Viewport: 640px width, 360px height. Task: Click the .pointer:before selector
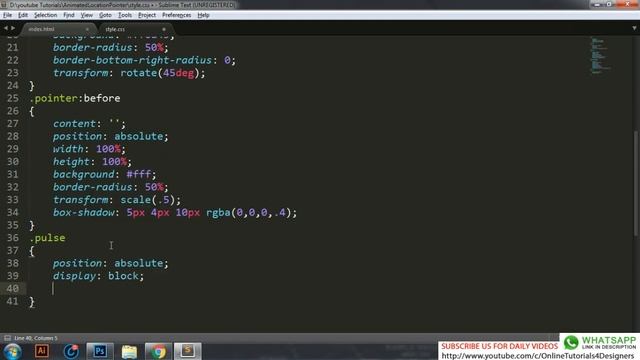point(75,98)
